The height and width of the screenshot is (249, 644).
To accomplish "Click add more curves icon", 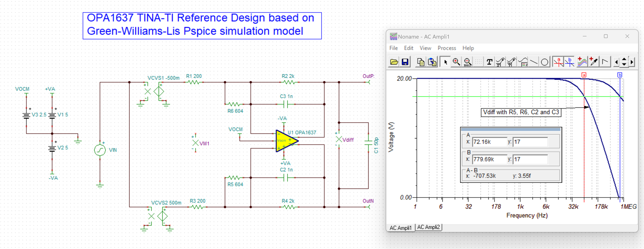I will [582, 62].
